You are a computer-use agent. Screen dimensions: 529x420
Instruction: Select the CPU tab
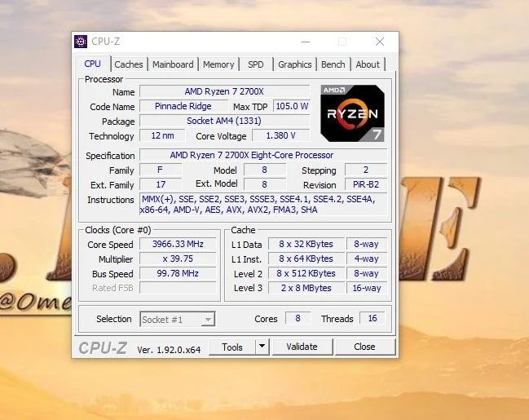point(93,64)
